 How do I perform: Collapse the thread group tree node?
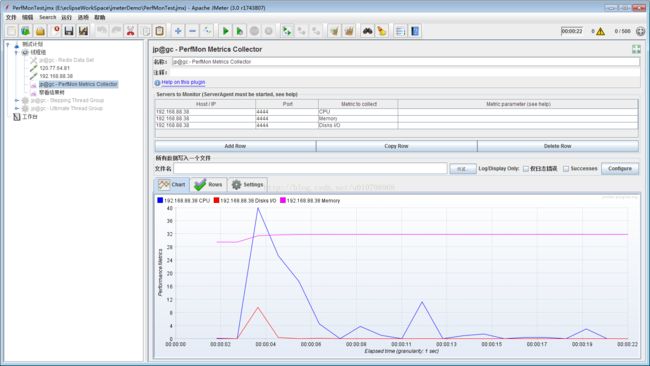tap(16, 52)
